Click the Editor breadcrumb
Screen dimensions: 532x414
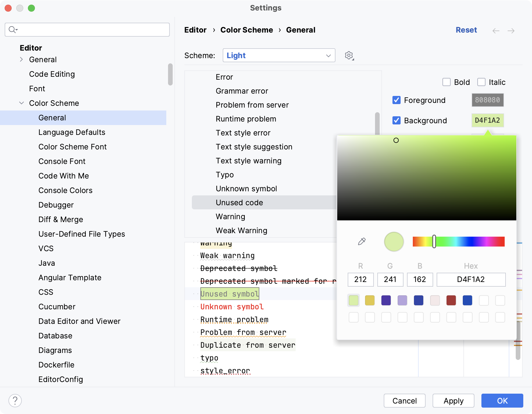(x=195, y=30)
